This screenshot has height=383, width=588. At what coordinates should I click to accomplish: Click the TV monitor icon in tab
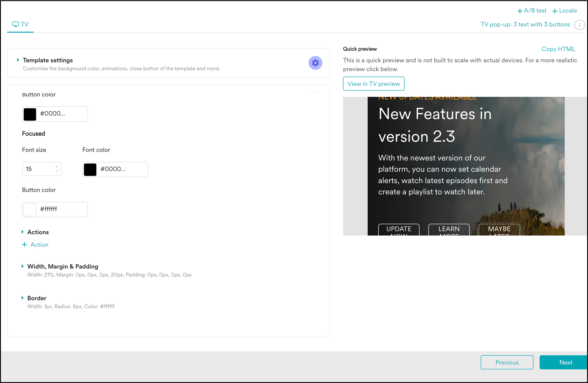coord(16,24)
